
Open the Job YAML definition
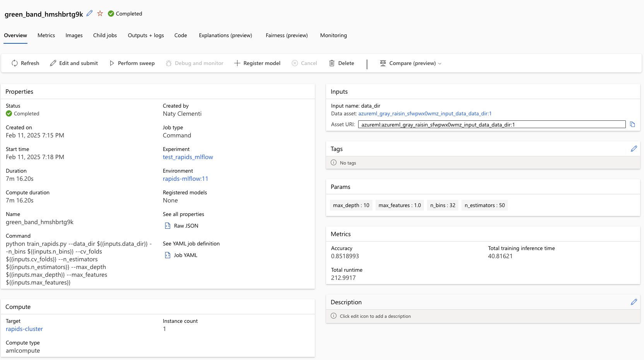coord(181,255)
